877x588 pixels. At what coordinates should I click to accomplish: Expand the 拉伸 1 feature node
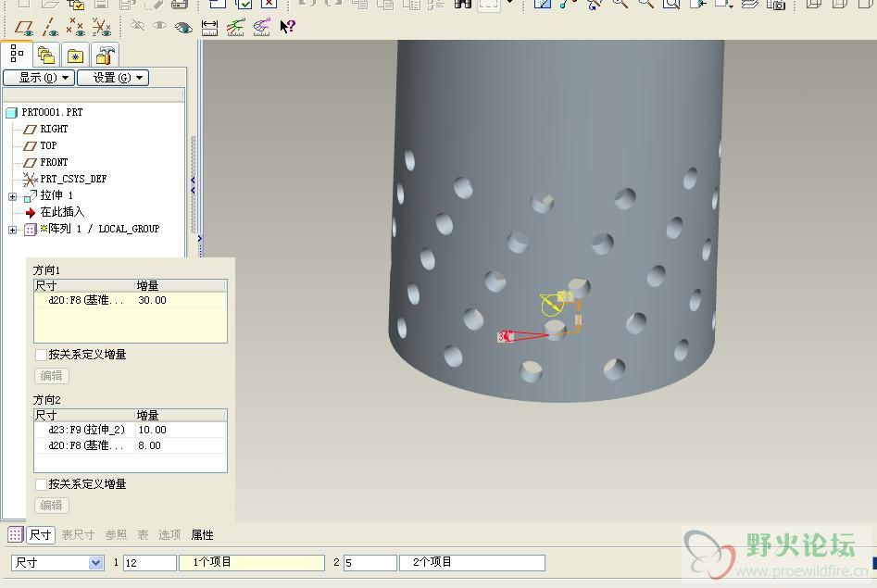click(12, 196)
